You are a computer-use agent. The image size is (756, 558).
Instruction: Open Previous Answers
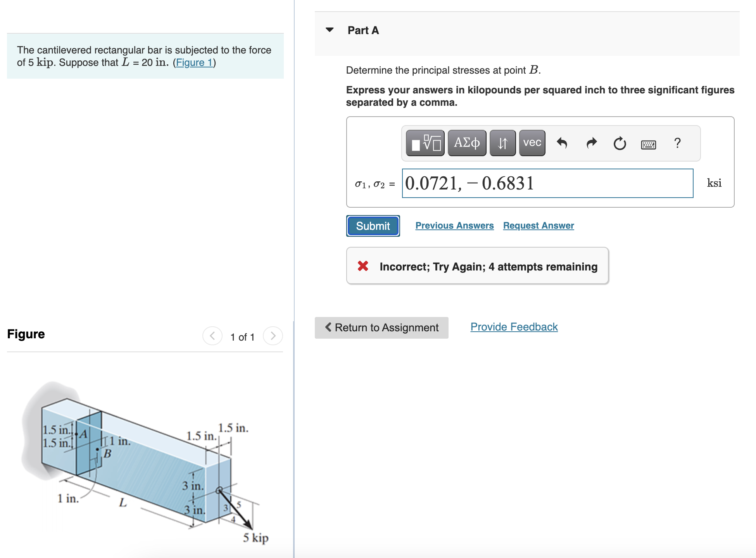coord(455,225)
